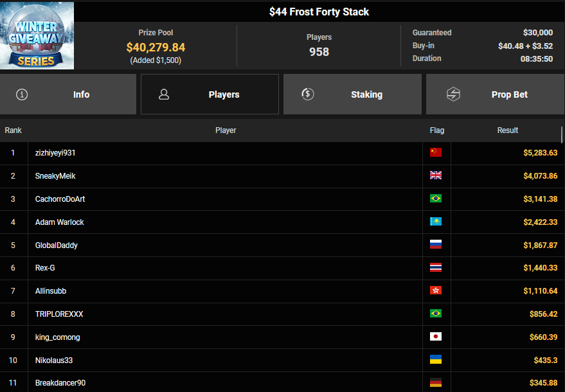Screen dimensions: 565x392
Task: Click Kazakhstan flag for Adam Warlock
Action: click(436, 222)
